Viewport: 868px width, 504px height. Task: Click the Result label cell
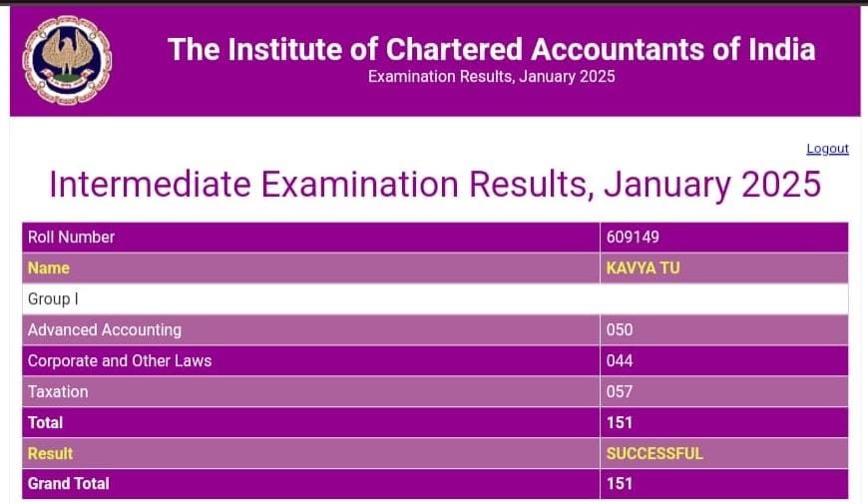click(51, 453)
